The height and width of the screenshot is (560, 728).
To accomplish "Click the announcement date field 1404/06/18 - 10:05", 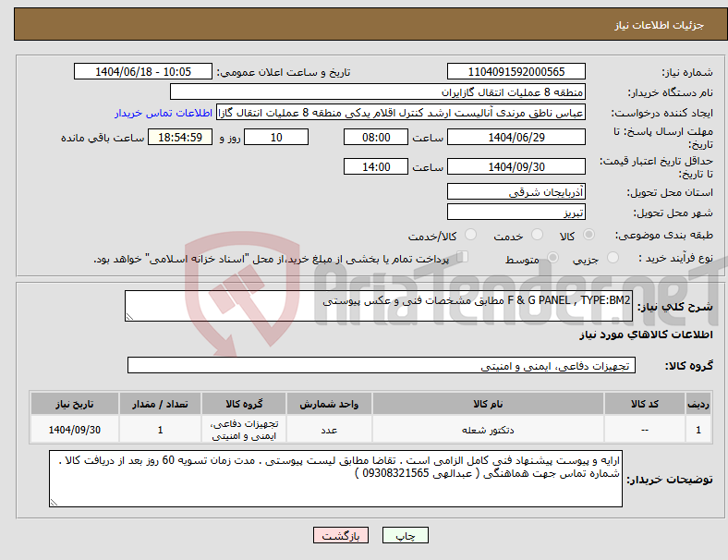I will click(143, 71).
